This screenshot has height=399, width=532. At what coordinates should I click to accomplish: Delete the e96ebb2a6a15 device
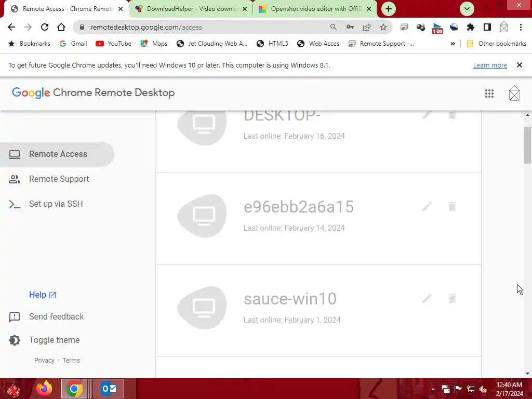(452, 206)
